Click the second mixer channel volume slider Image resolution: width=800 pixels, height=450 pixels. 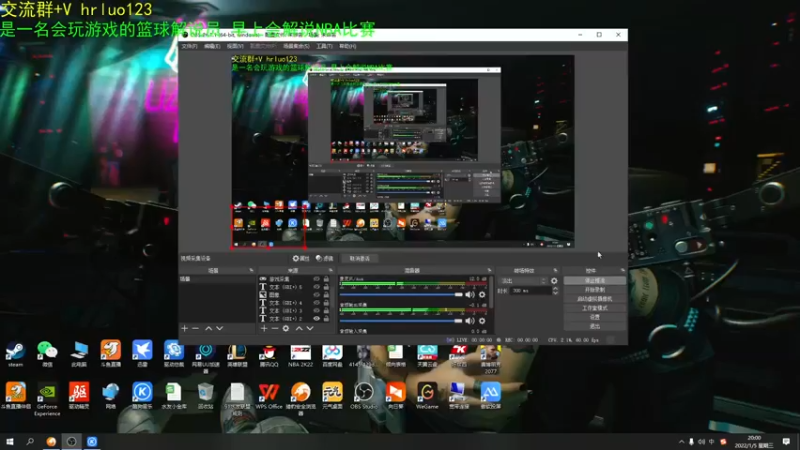(x=401, y=321)
